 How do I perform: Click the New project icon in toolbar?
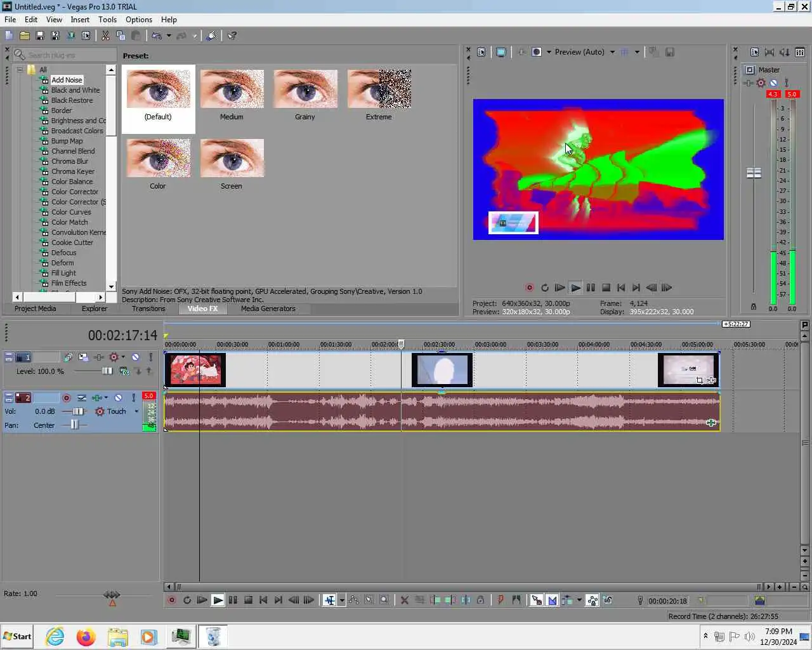tap(9, 36)
